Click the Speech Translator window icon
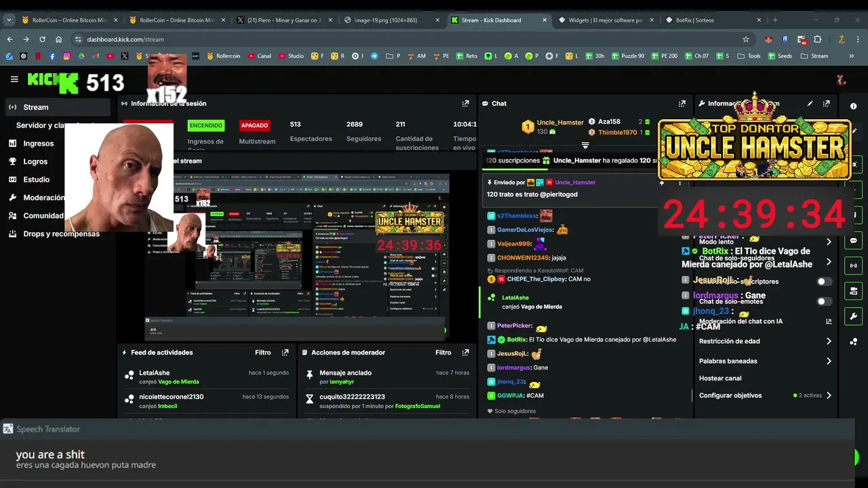Viewport: 868px width, 488px height. [x=8, y=429]
